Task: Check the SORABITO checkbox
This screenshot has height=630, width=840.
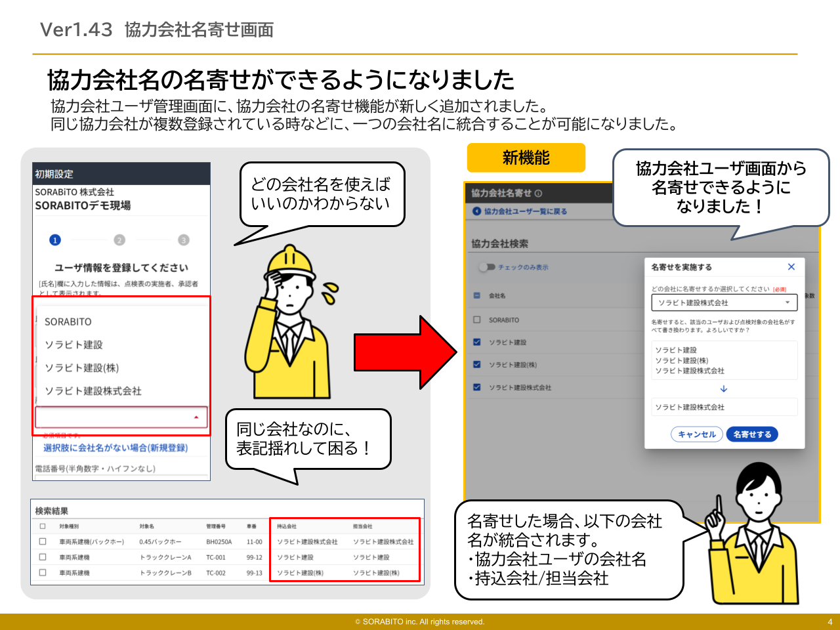Action: click(x=478, y=320)
